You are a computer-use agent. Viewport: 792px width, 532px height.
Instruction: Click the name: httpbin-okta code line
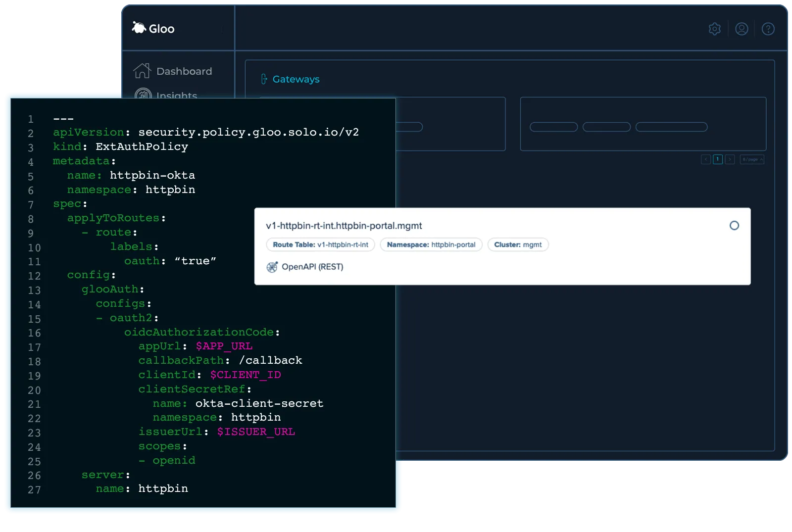tap(131, 175)
